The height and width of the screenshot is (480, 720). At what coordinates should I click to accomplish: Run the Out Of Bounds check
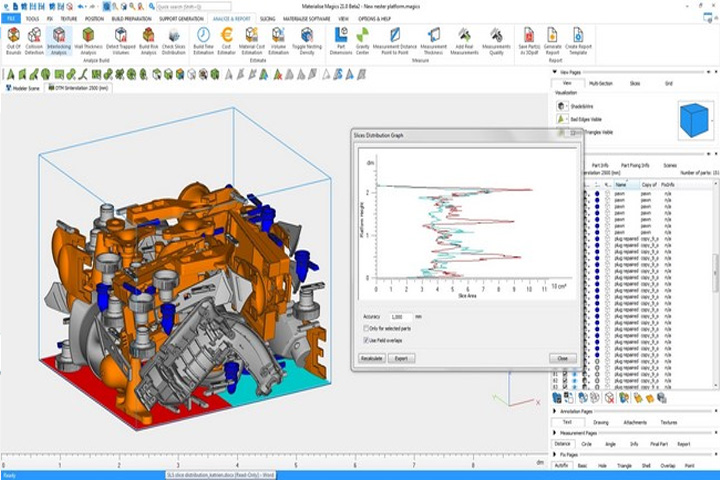click(x=13, y=41)
